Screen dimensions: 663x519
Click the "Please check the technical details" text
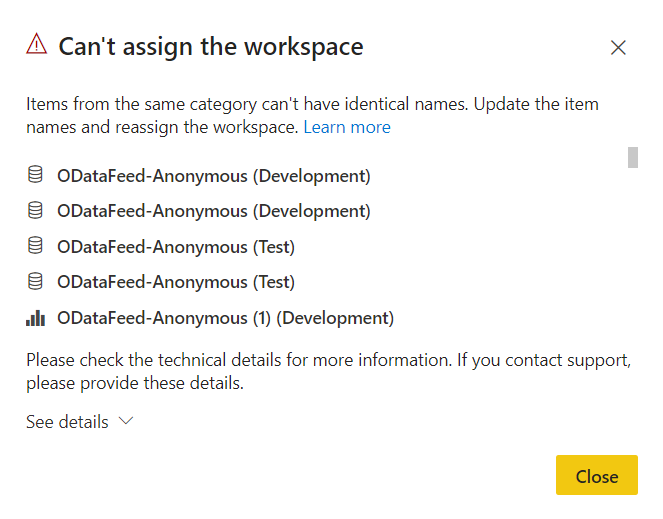pyautogui.click(x=328, y=360)
